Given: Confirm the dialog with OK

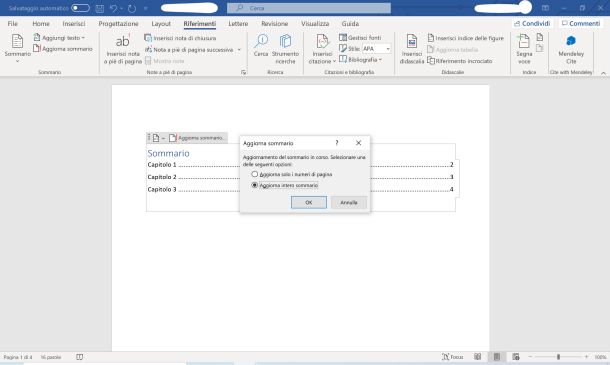Looking at the screenshot, I should [x=309, y=202].
